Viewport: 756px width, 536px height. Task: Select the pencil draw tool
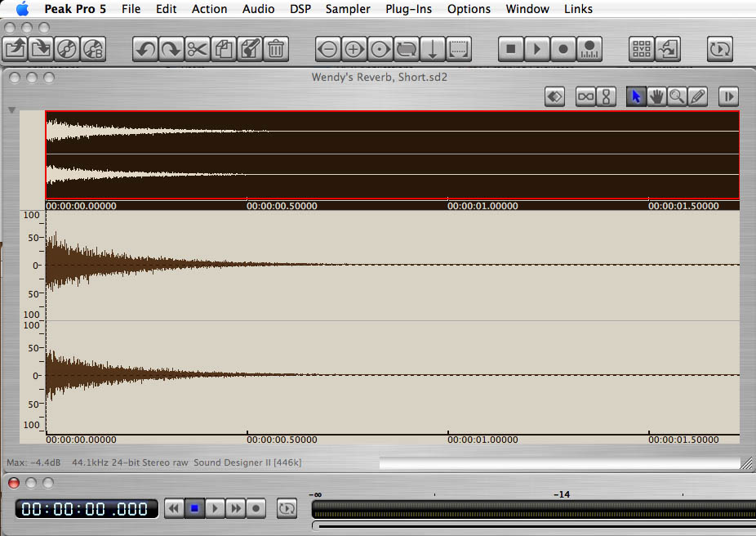pos(698,96)
